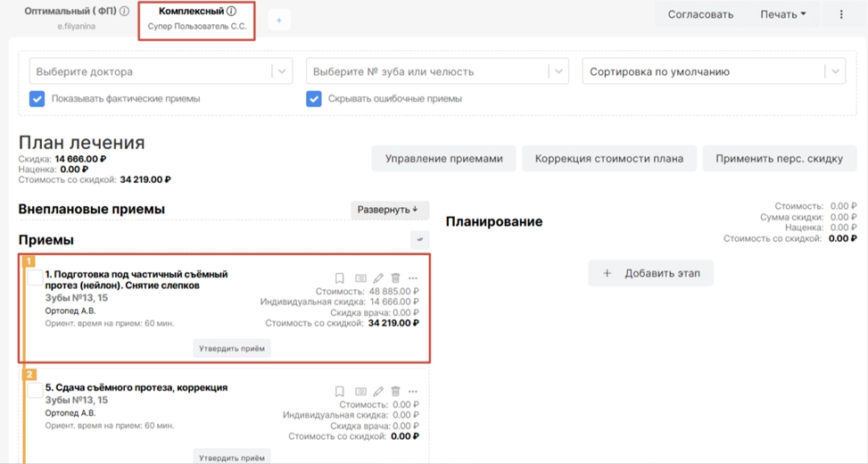Click the Согласовать button

pos(701,14)
